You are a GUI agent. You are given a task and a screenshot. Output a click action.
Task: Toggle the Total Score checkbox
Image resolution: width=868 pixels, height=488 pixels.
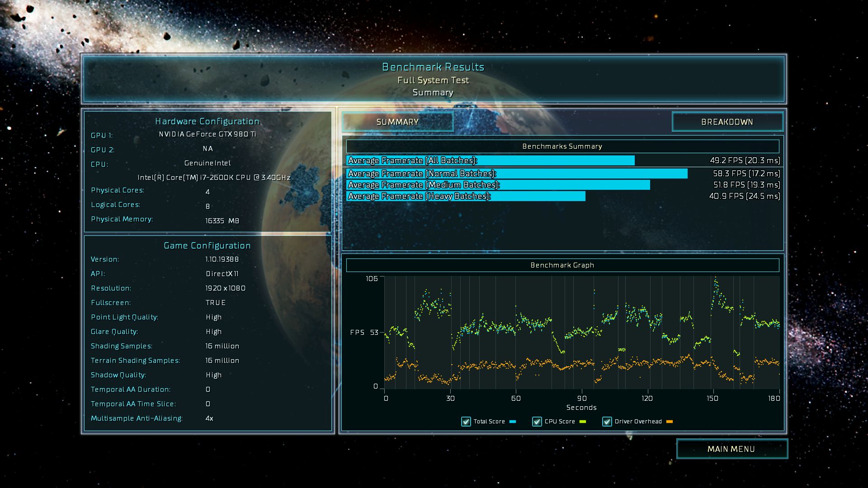[x=466, y=422]
